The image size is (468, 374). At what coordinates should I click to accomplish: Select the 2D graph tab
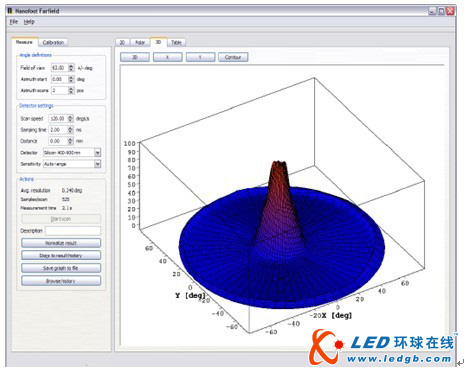coord(122,42)
